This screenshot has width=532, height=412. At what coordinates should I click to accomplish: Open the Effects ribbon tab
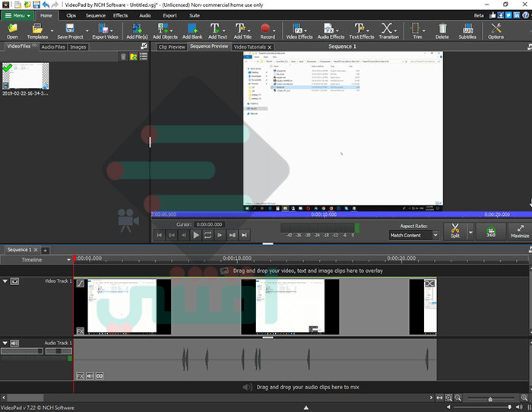tap(120, 15)
